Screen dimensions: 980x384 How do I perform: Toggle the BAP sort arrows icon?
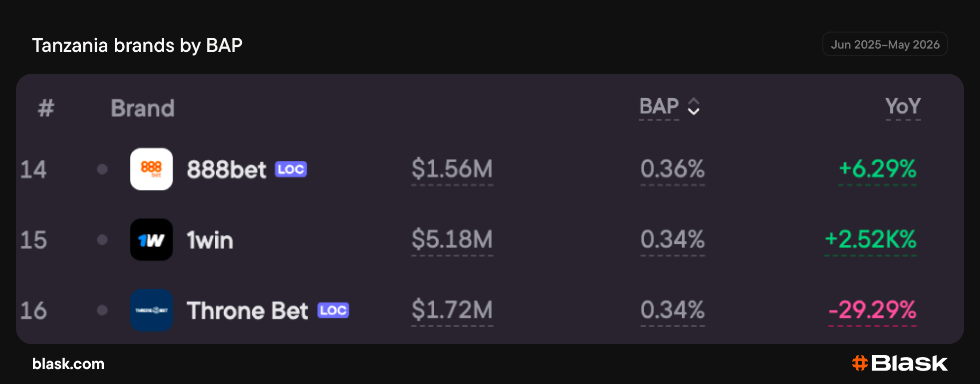[694, 106]
